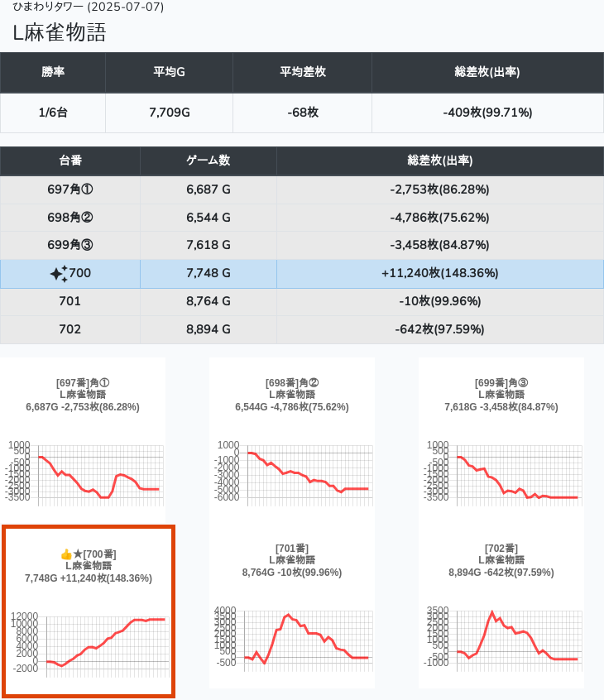Click the ひまわりタワー (2025-07-07) header text
This screenshot has height=700, width=604.
(88, 7)
